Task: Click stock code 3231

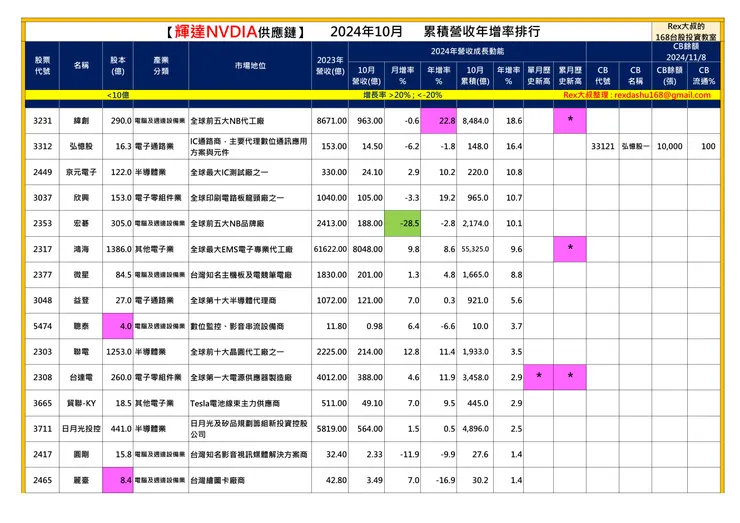Action: [x=42, y=121]
